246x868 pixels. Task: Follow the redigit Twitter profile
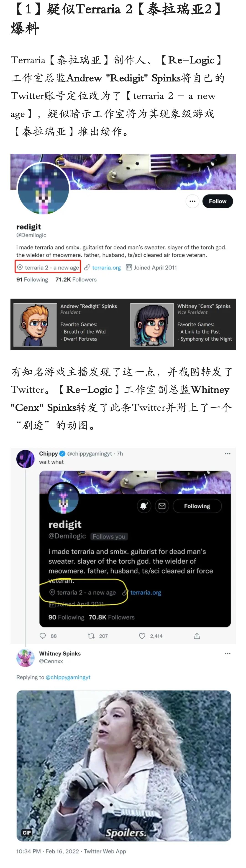tap(217, 201)
